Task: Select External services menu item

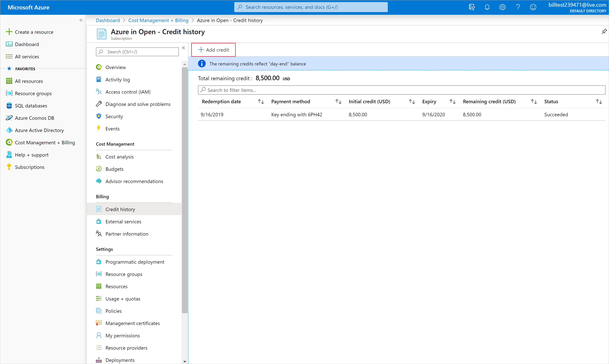Action: (123, 221)
